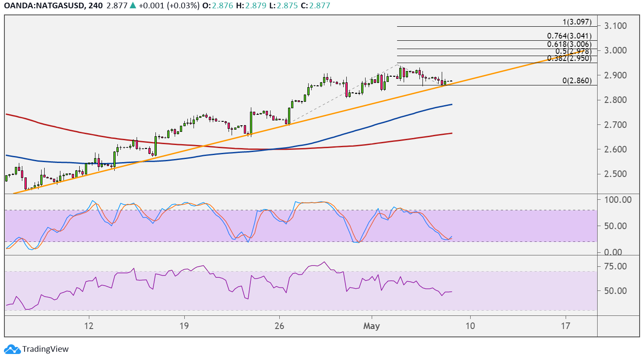The width and height of the screenshot is (644, 361).
Task: Click the Fibonacci level label 0(2.860)
Action: click(577, 81)
